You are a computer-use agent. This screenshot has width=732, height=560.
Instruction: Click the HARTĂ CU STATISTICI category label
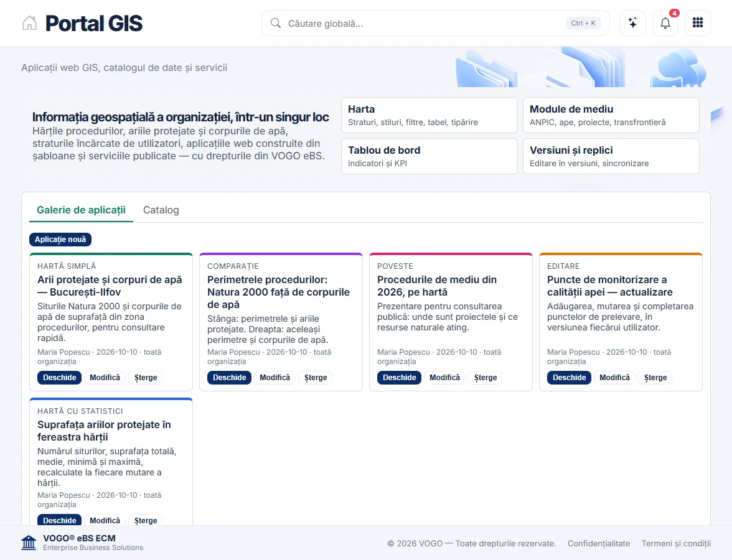(80, 411)
